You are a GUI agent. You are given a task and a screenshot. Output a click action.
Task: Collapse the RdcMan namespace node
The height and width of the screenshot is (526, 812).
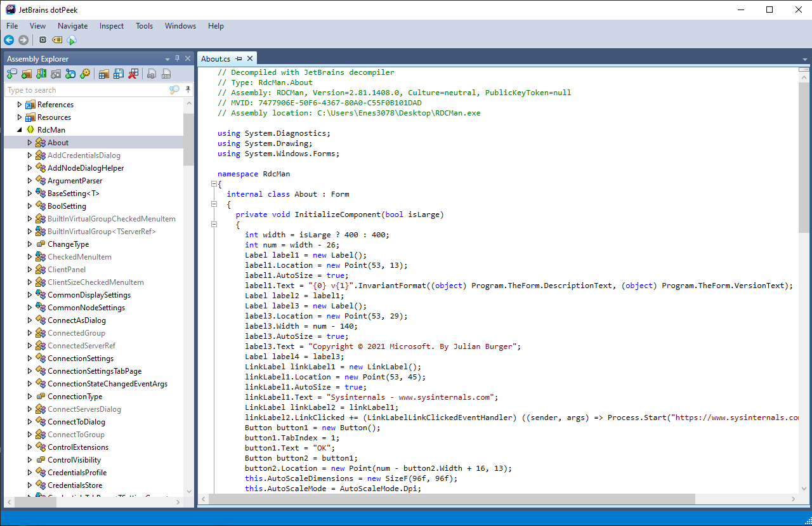coord(20,130)
